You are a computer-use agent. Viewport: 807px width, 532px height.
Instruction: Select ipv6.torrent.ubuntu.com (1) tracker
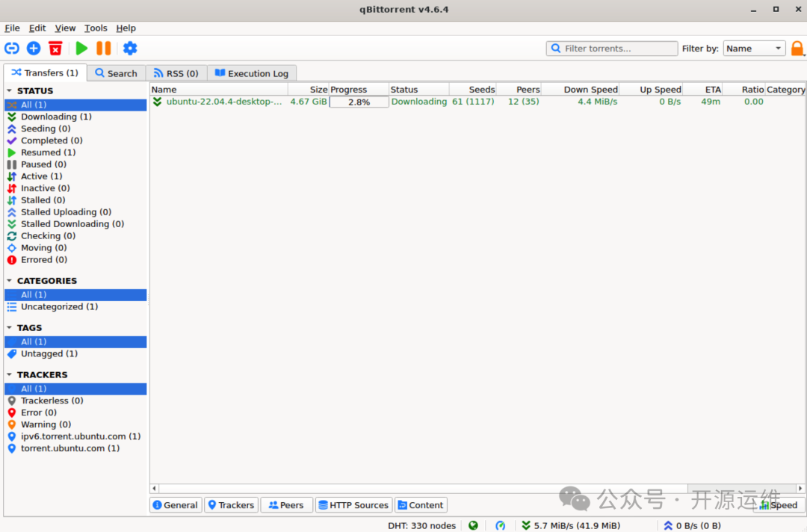[75, 436]
